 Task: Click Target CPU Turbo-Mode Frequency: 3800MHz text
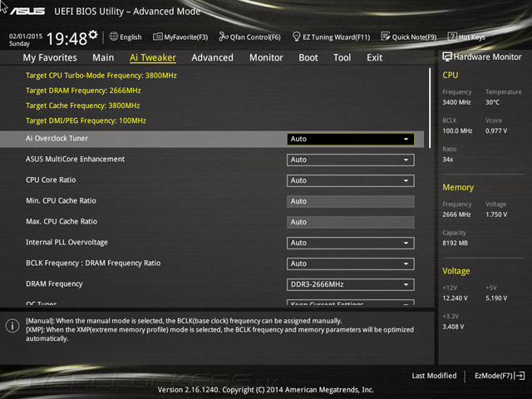[101, 76]
